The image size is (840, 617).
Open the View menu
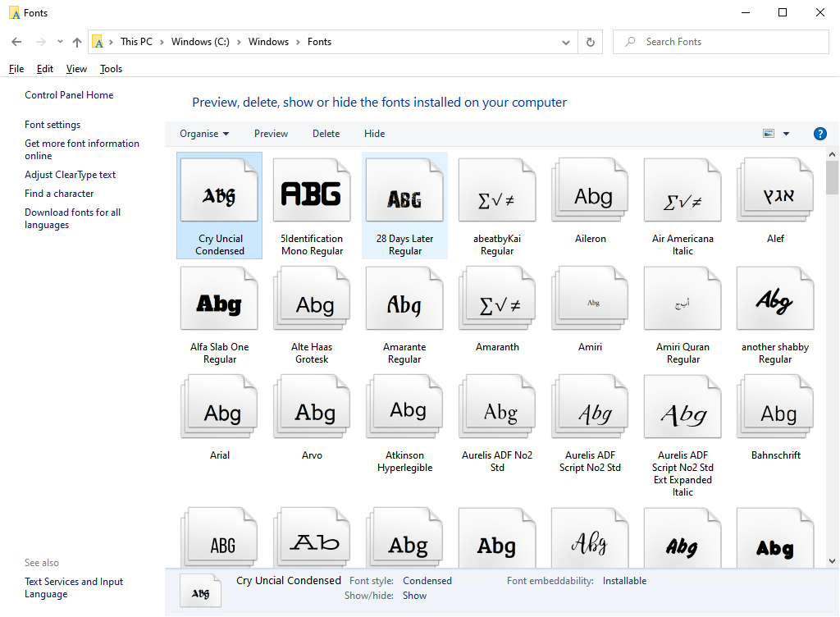click(x=76, y=69)
